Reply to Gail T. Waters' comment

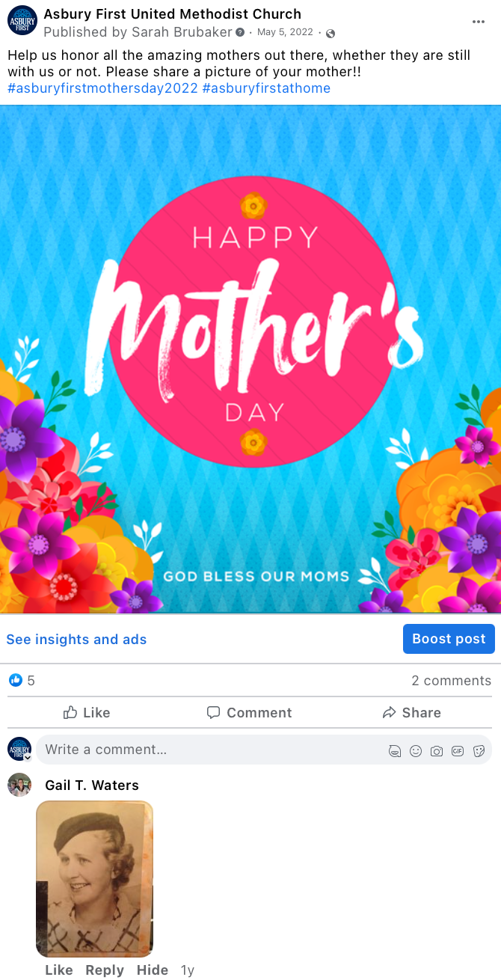[105, 970]
